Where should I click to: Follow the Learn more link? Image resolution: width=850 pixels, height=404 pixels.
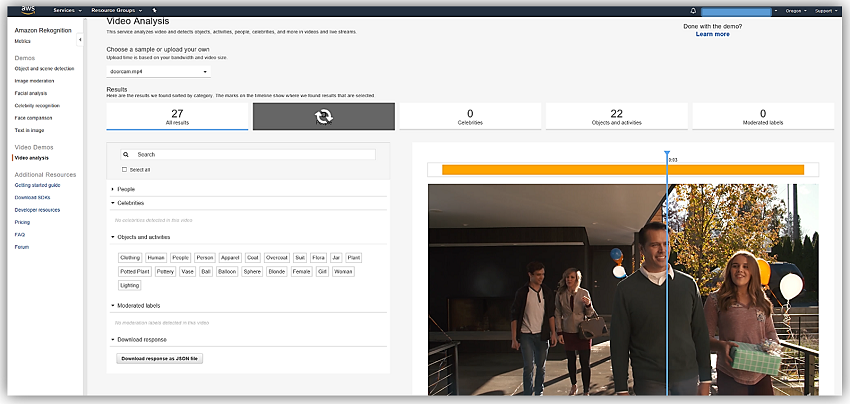point(712,34)
